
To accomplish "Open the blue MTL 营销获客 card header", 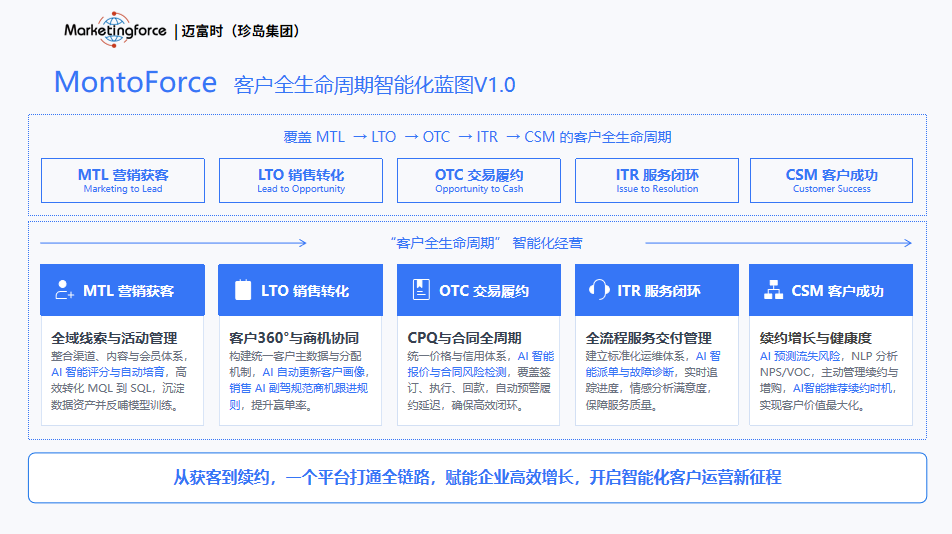I will click(122, 290).
